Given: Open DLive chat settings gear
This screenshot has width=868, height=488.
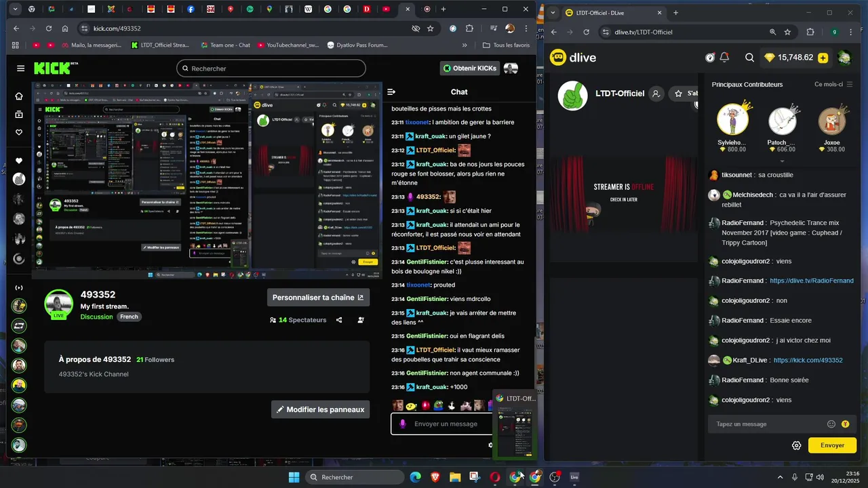Looking at the screenshot, I should click(797, 445).
